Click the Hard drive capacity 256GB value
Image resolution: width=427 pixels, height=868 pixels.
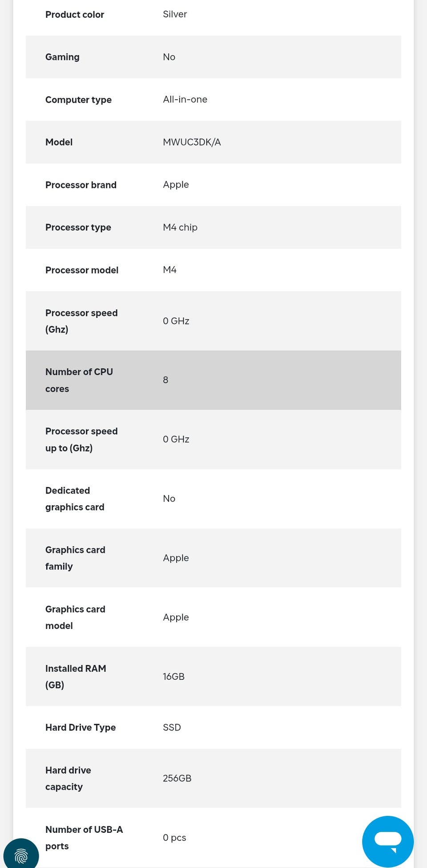point(177,778)
